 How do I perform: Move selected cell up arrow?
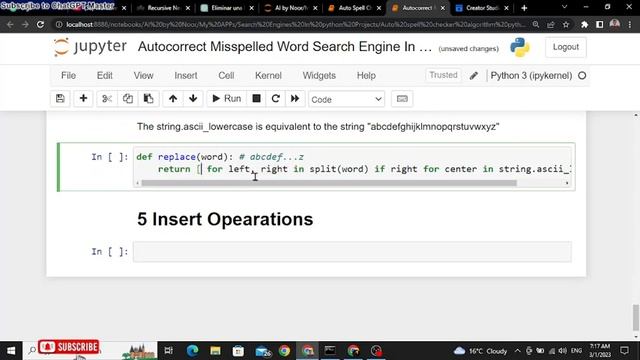tap(173, 99)
